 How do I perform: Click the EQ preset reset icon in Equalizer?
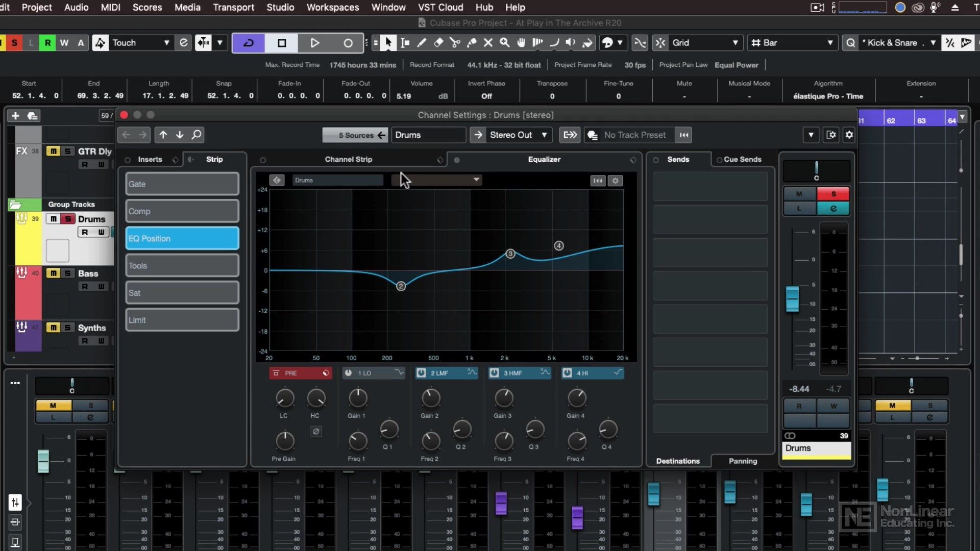pyautogui.click(x=598, y=181)
